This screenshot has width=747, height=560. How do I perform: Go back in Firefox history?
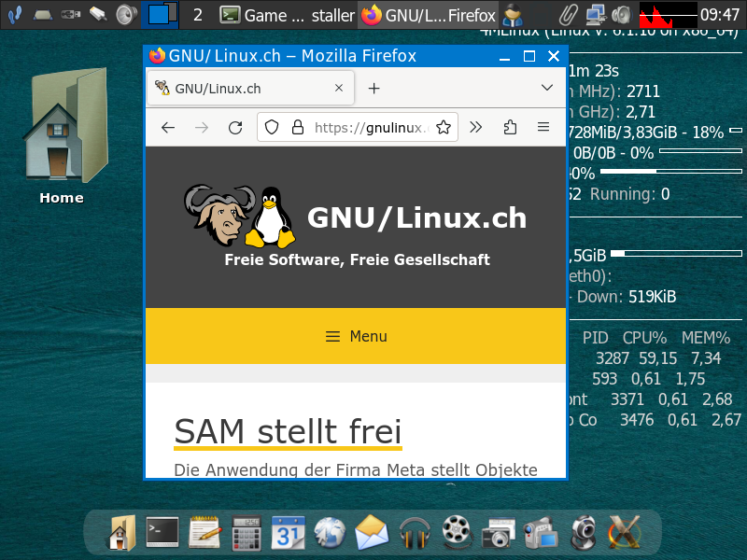tap(168, 128)
